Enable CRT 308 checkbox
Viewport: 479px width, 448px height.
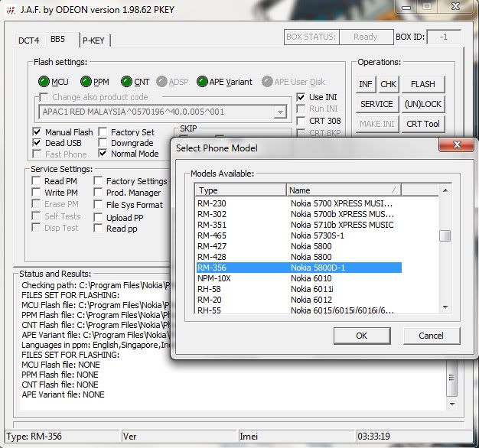click(301, 121)
